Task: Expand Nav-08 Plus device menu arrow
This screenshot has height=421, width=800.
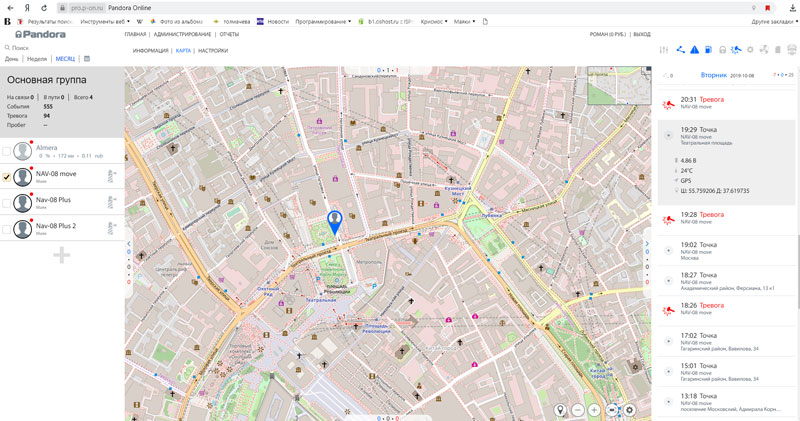Action: (x=112, y=203)
